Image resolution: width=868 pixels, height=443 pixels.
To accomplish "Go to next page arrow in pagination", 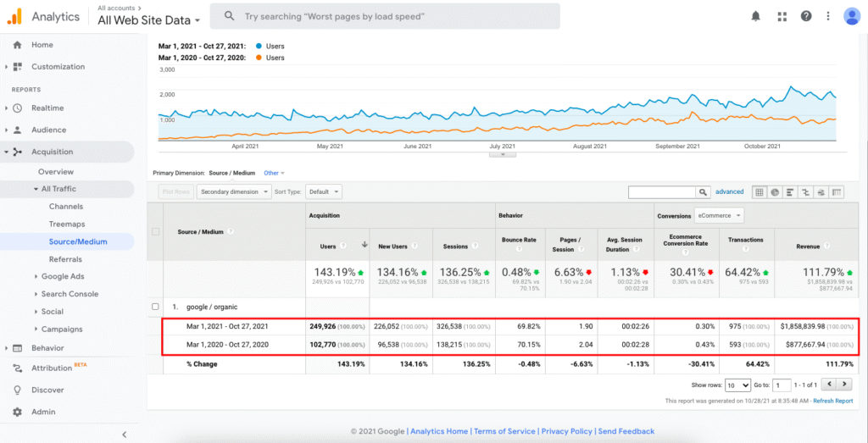I will pos(846,385).
